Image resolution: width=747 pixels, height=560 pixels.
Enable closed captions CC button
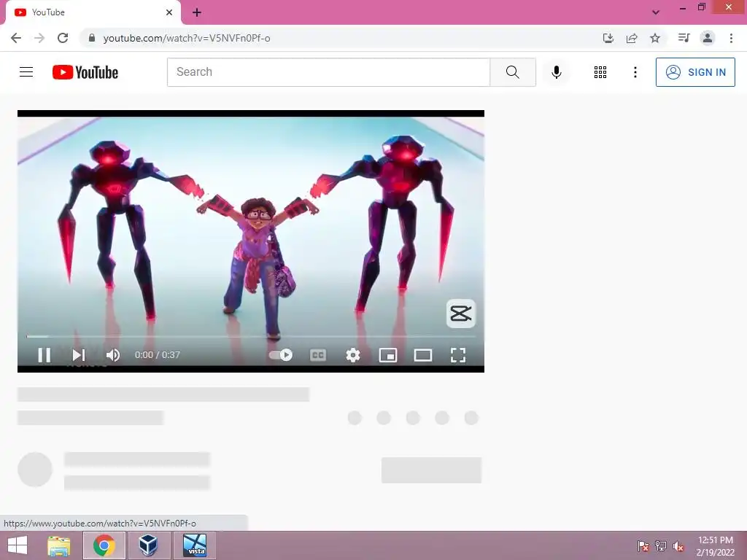click(x=318, y=355)
